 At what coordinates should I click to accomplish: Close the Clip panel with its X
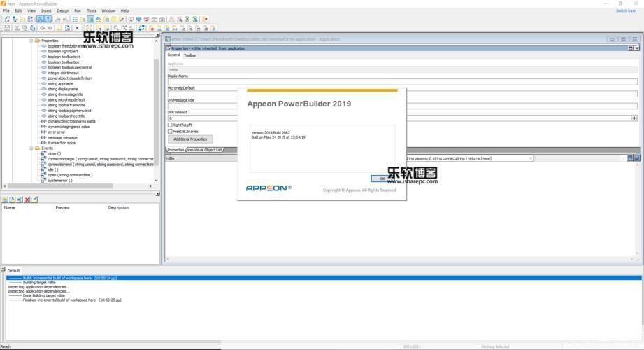click(x=158, y=194)
